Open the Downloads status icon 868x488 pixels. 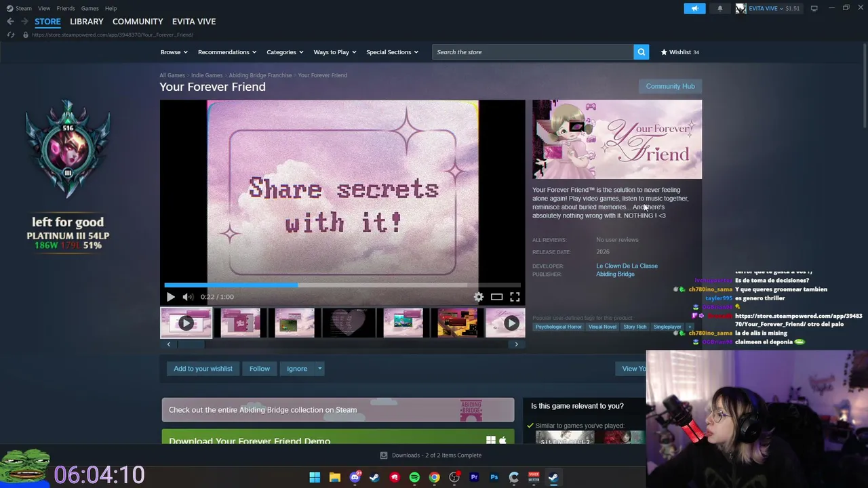384,455
